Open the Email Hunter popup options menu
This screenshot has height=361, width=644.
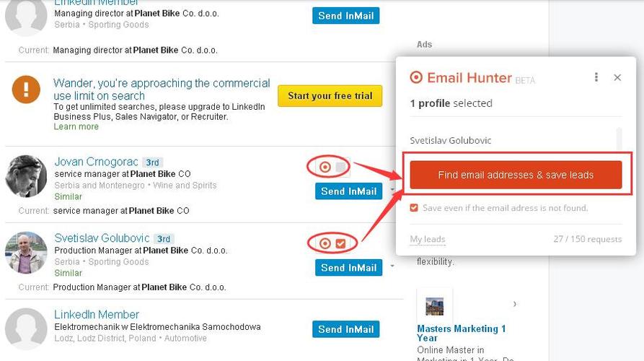coord(596,77)
